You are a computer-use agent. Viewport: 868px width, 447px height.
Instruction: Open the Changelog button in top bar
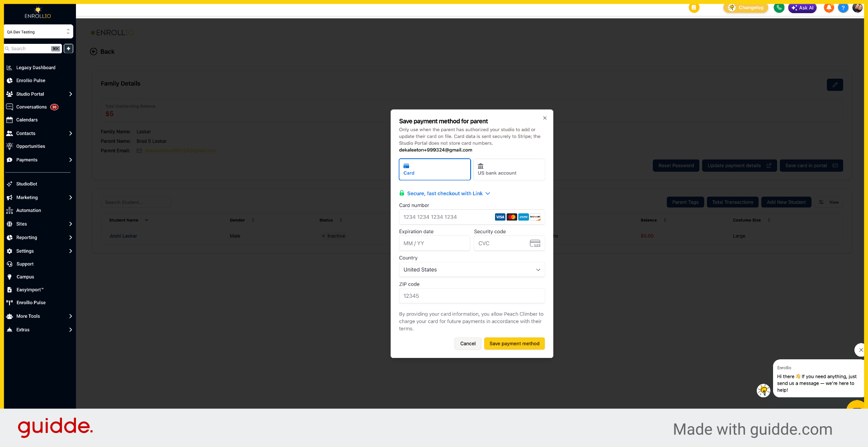(x=746, y=8)
